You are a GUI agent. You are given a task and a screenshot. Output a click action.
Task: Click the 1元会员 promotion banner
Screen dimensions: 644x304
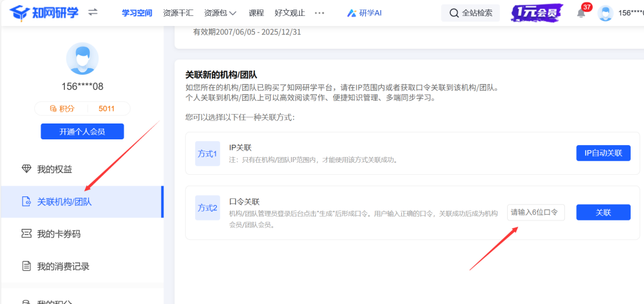pyautogui.click(x=537, y=13)
